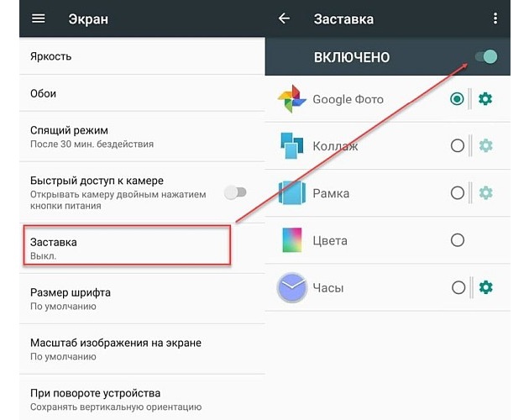Open Размер шрифта setting
Image resolution: width=529 pixels, height=420 pixels.
coord(142,299)
